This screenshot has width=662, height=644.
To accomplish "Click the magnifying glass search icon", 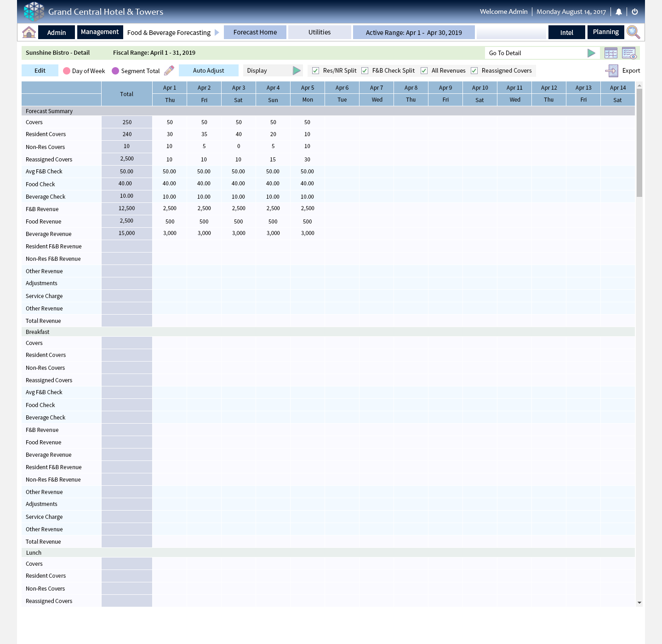I will tap(633, 32).
